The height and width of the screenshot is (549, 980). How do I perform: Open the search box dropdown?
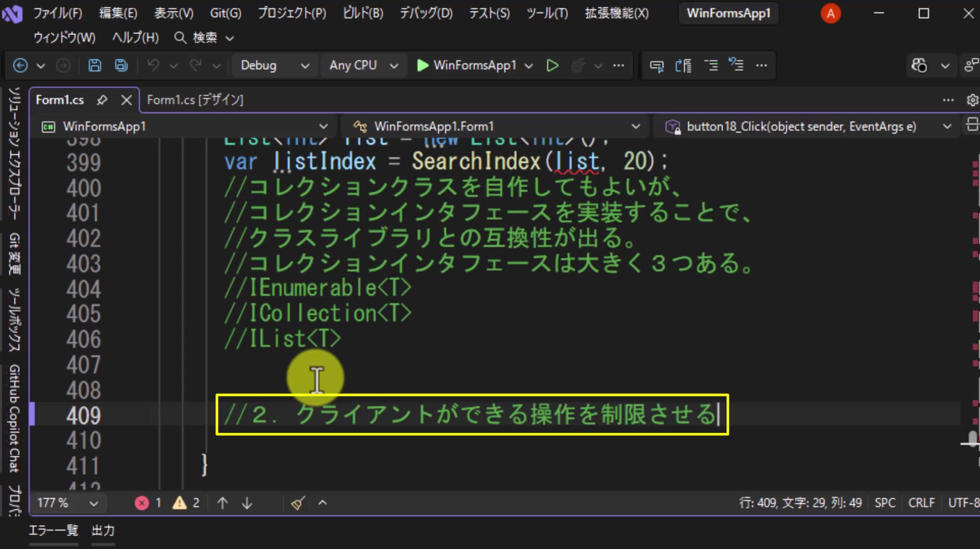coord(230,38)
